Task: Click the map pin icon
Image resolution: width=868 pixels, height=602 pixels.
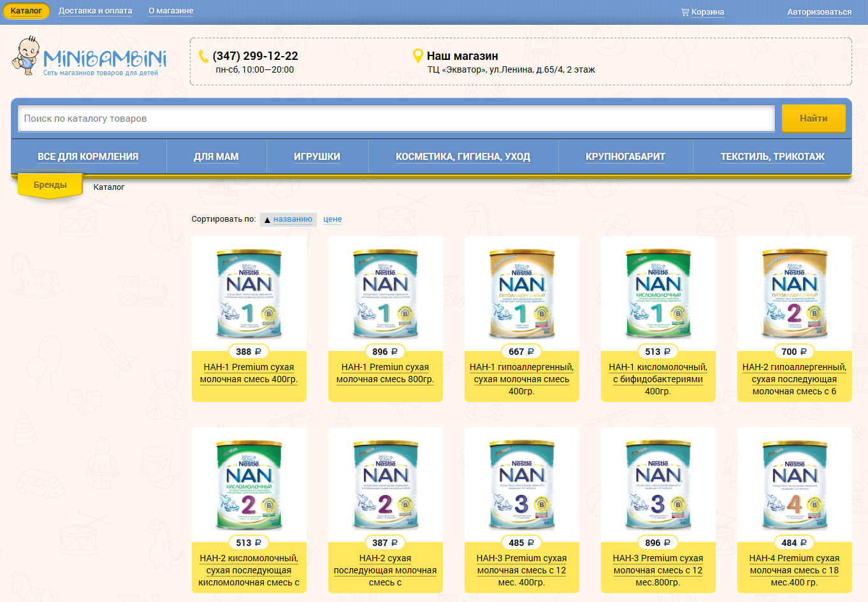Action: pyautogui.click(x=418, y=56)
